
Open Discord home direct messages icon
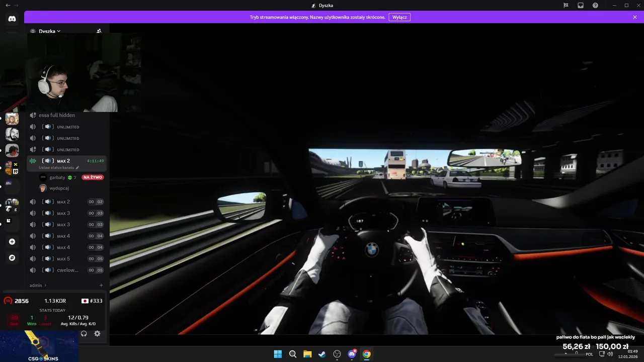(x=12, y=19)
